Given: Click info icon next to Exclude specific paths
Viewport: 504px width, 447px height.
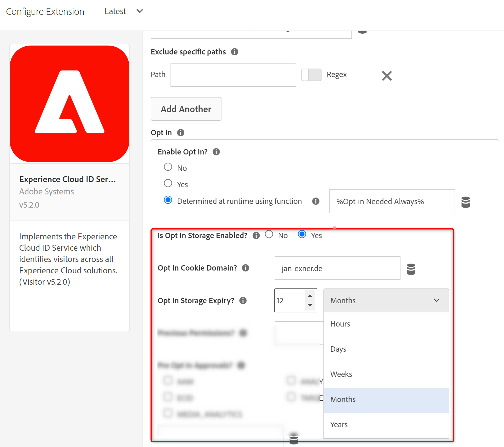Looking at the screenshot, I should click(234, 52).
